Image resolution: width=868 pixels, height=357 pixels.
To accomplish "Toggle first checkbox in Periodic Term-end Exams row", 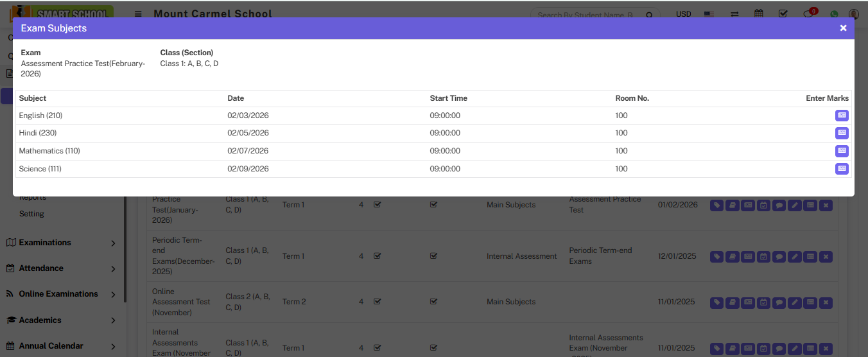I will tap(378, 256).
